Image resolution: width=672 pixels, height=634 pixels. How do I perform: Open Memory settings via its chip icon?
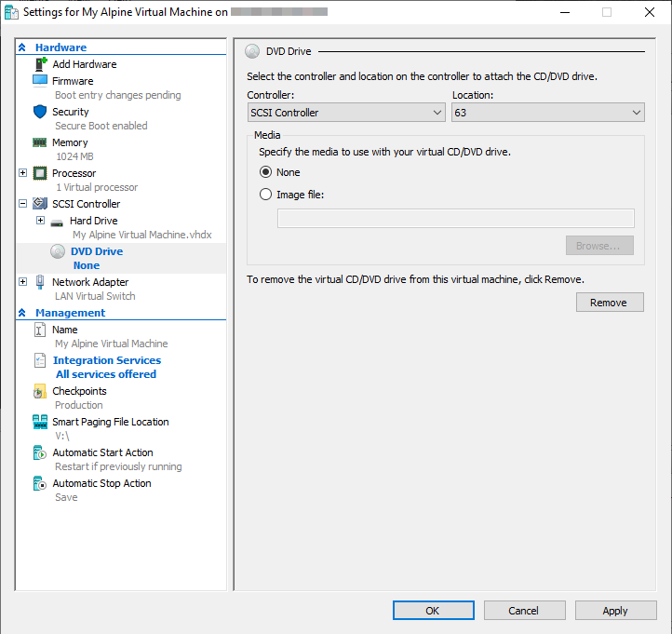40,142
